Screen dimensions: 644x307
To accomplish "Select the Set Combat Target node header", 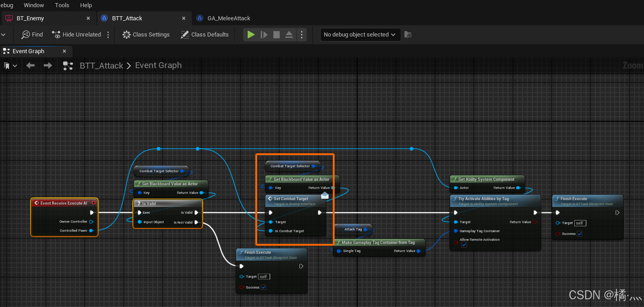I will coord(295,201).
